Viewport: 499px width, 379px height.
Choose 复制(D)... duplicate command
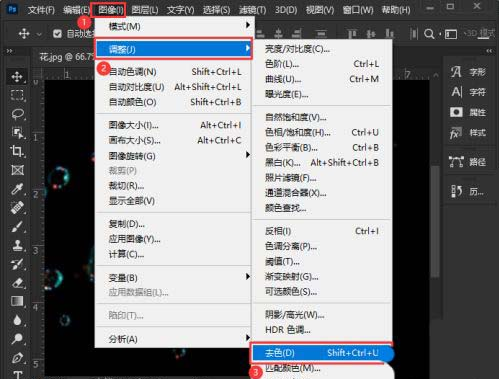(173, 224)
